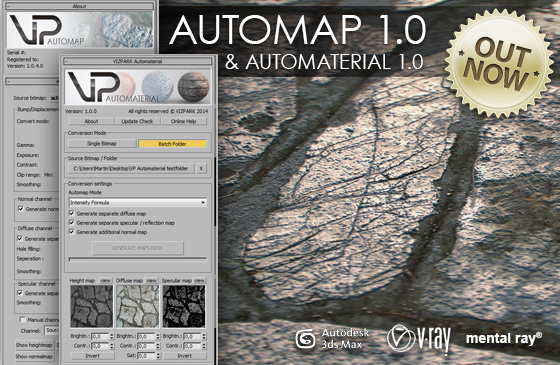Click the Source bitmap field in Automap
Viewport: 560px width, 365px height.
(54, 98)
